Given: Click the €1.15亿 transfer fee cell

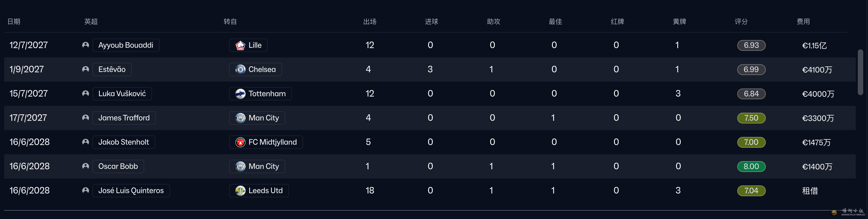Looking at the screenshot, I should tap(814, 45).
